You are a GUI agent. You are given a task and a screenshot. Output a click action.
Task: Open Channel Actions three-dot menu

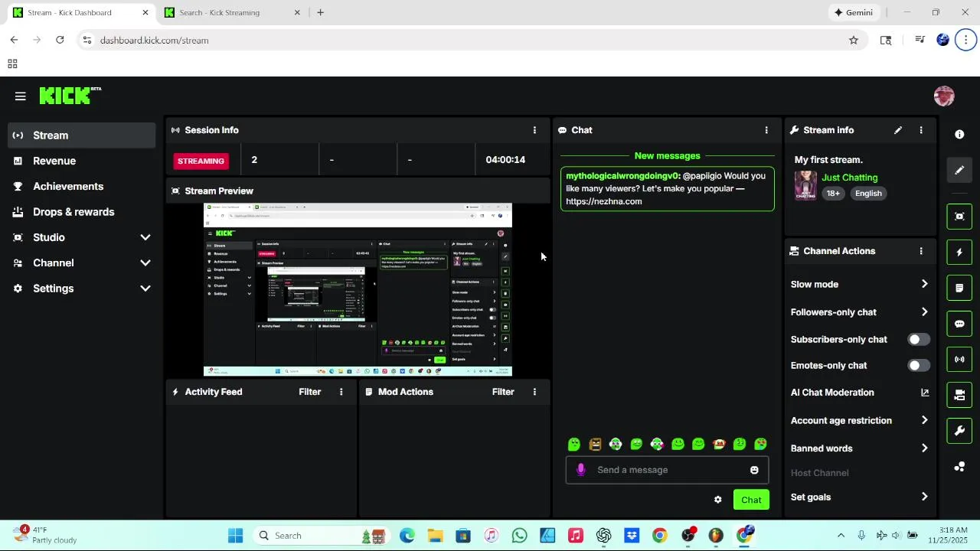tap(921, 251)
